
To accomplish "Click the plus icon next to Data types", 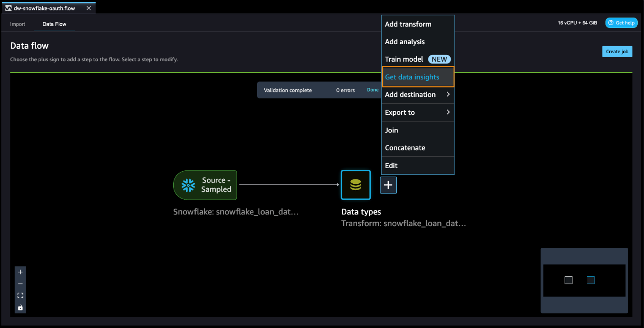I will click(388, 185).
